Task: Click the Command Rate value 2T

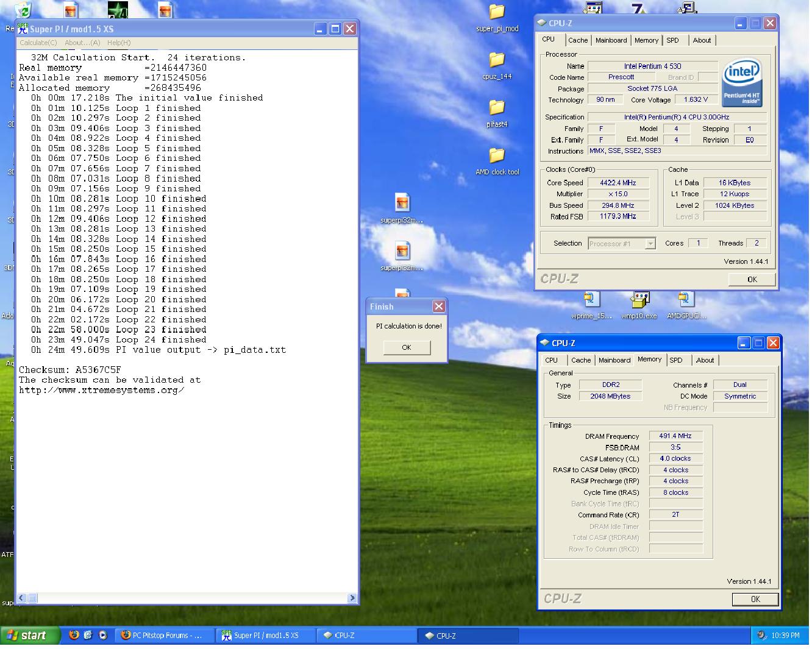Action: 675,514
